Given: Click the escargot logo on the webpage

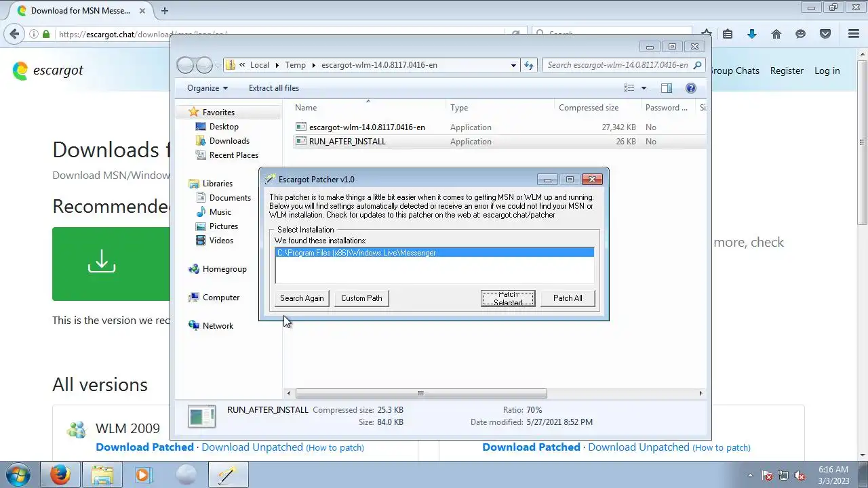Looking at the screenshot, I should coord(47,70).
